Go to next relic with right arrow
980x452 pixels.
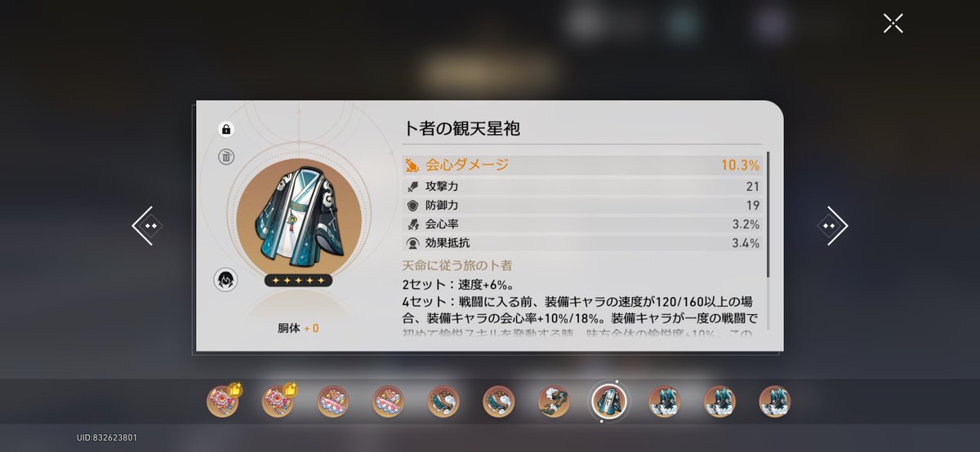[833, 225]
